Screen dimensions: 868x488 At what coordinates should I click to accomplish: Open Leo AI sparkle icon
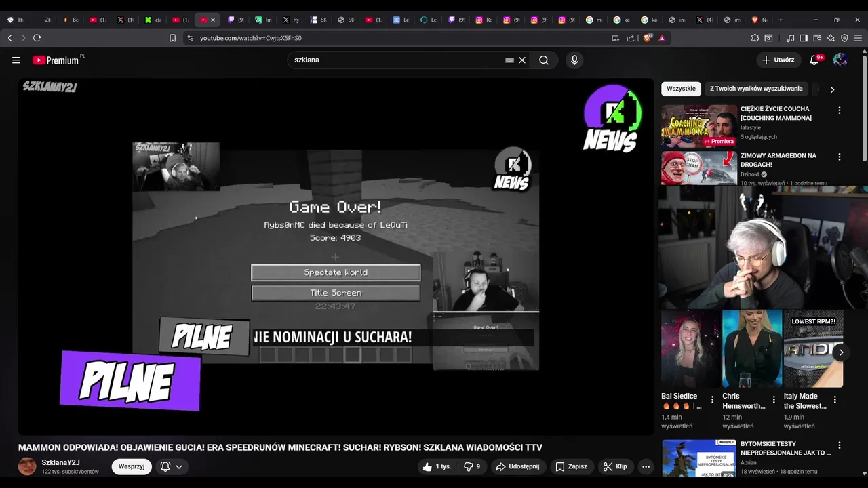pos(831,38)
